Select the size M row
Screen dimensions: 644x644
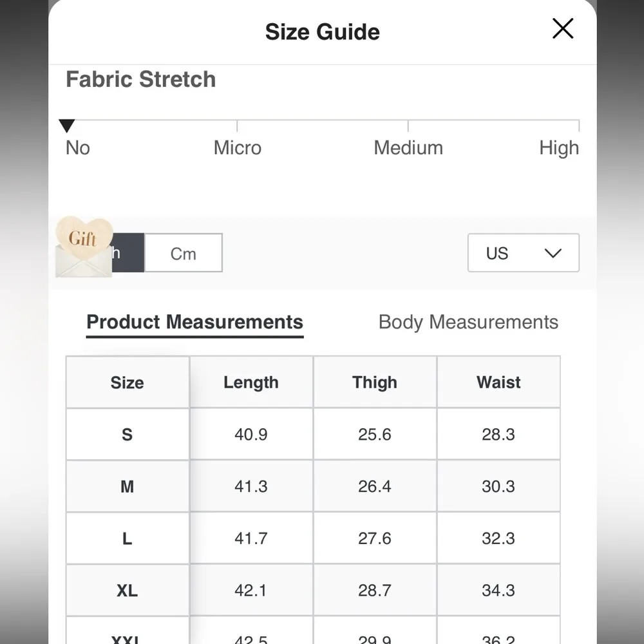click(x=127, y=486)
